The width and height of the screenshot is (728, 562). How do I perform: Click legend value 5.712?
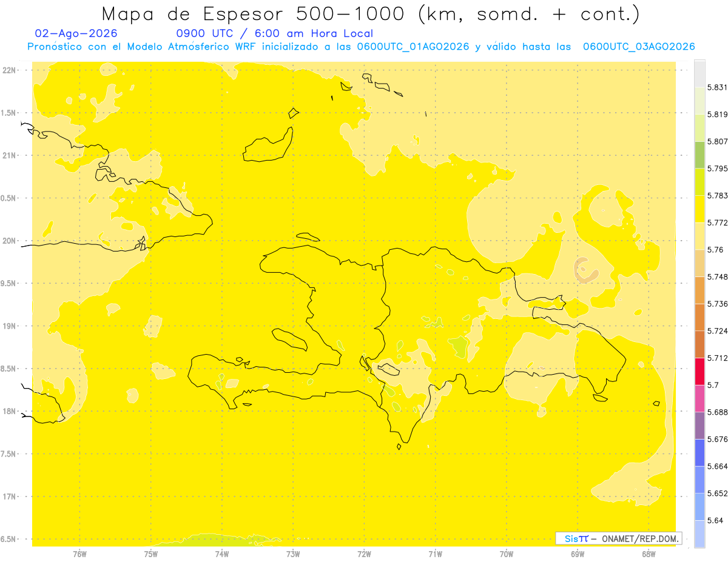coord(717,358)
